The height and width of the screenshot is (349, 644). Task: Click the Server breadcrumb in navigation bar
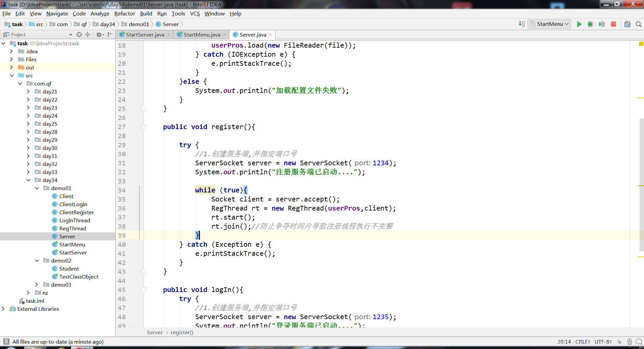167,24
